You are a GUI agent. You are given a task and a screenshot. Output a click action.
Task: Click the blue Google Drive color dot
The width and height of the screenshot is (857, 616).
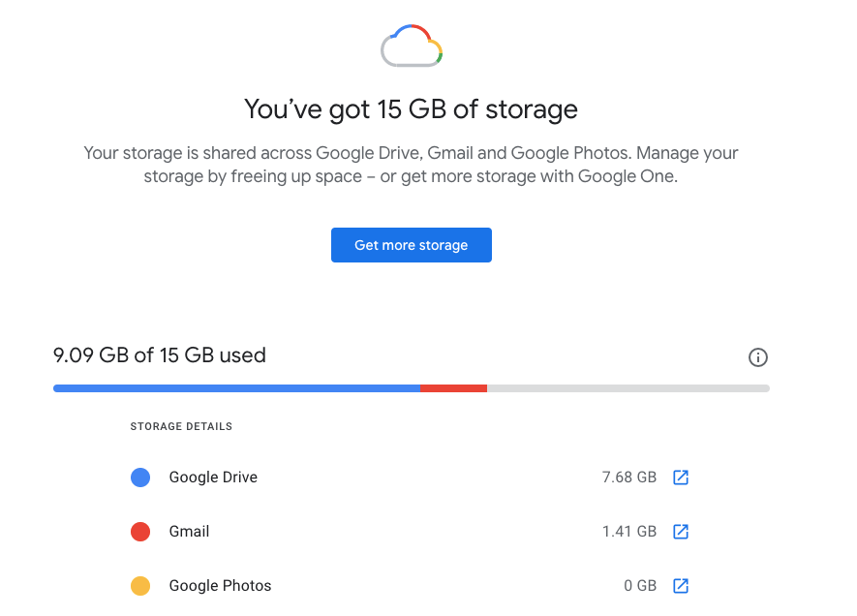pos(140,477)
